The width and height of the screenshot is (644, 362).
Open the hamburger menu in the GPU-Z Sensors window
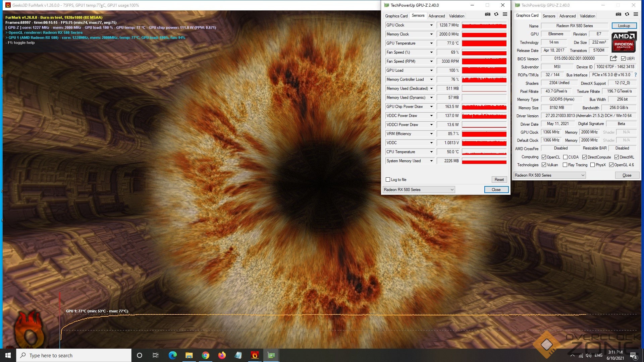(x=505, y=14)
